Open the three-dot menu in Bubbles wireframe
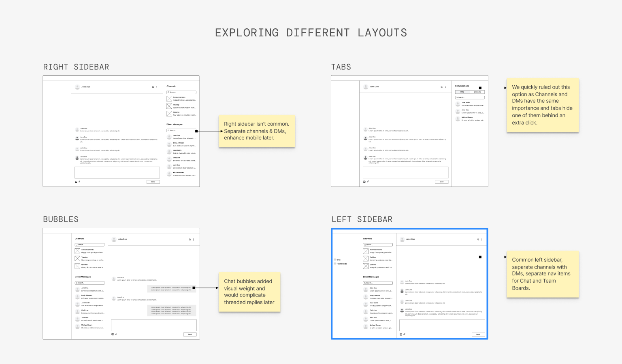622x364 pixels. pyautogui.click(x=194, y=239)
